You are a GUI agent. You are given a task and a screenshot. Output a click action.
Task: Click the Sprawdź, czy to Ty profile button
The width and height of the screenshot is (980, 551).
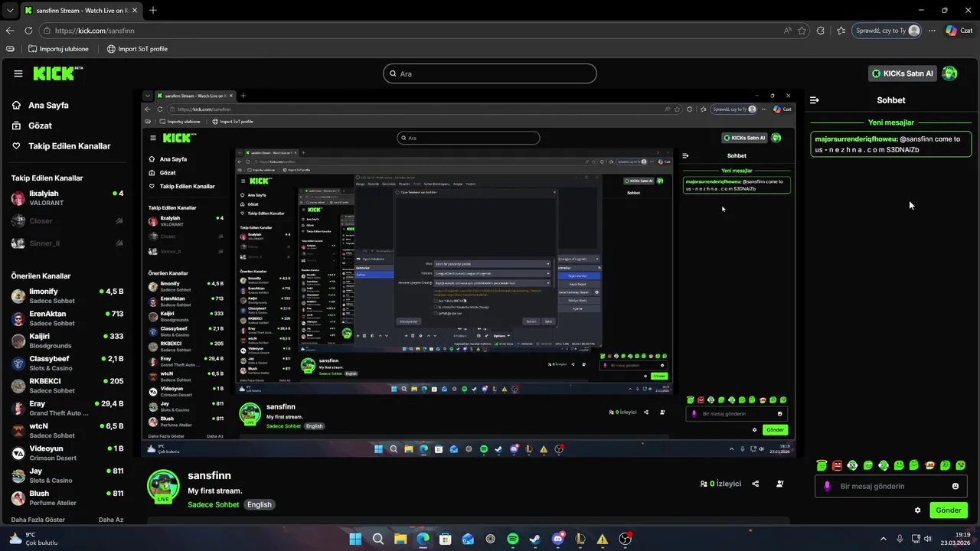(x=887, y=31)
